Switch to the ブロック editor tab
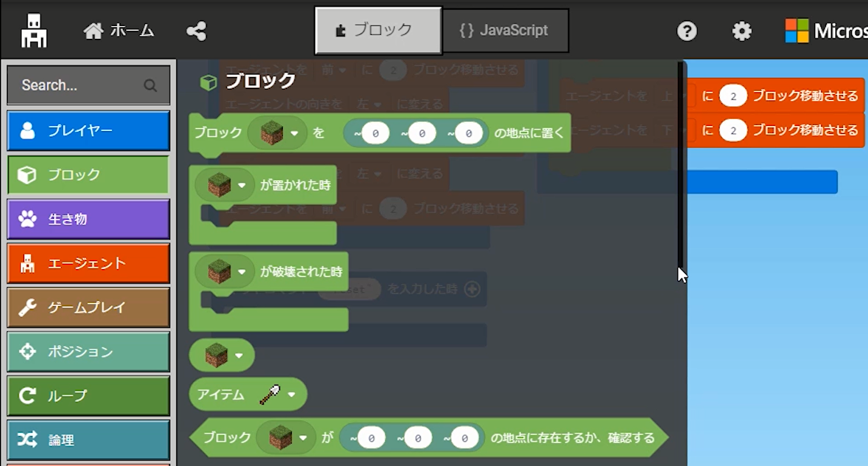Image resolution: width=868 pixels, height=466 pixels. [x=378, y=30]
